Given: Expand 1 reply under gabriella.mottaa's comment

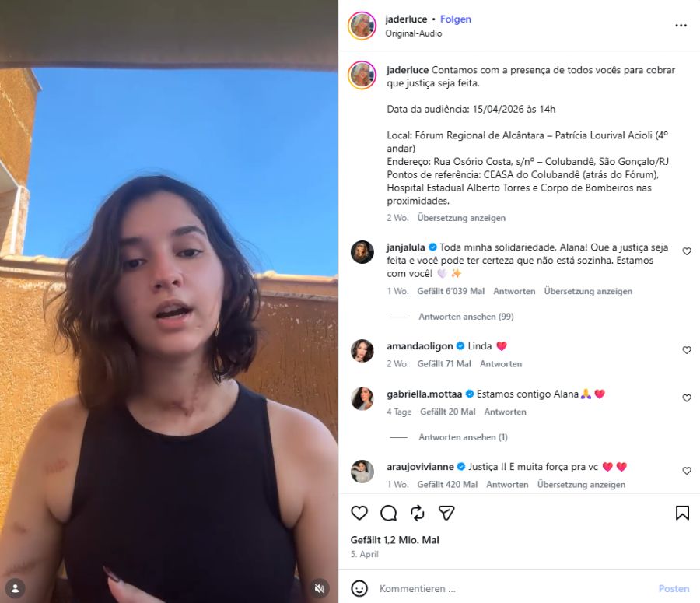Looking at the screenshot, I should [463, 437].
